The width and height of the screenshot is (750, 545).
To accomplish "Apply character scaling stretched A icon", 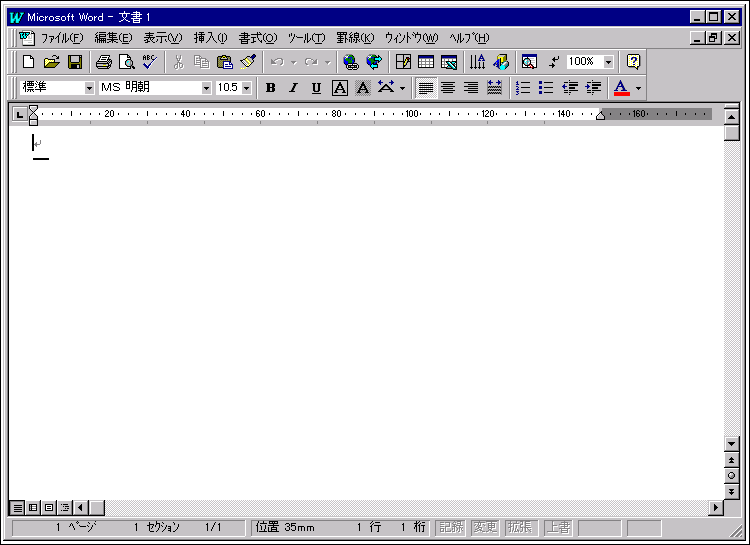I will point(386,88).
